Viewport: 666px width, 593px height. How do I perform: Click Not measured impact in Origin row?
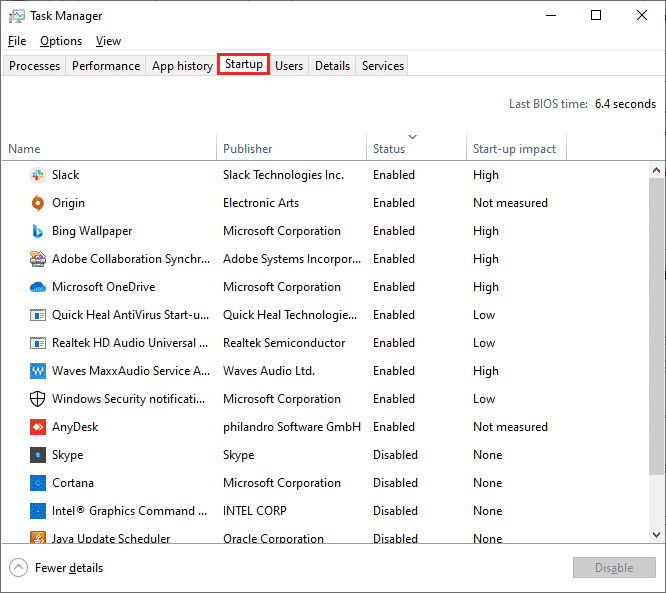click(x=510, y=203)
